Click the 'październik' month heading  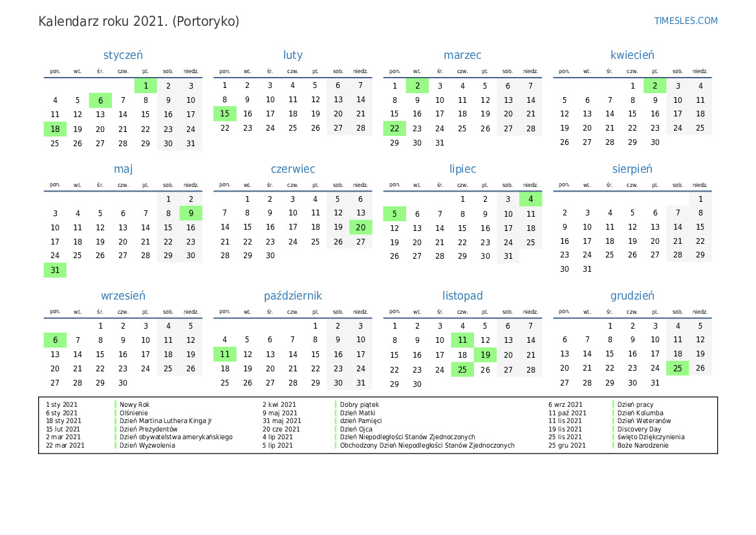pos(293,296)
